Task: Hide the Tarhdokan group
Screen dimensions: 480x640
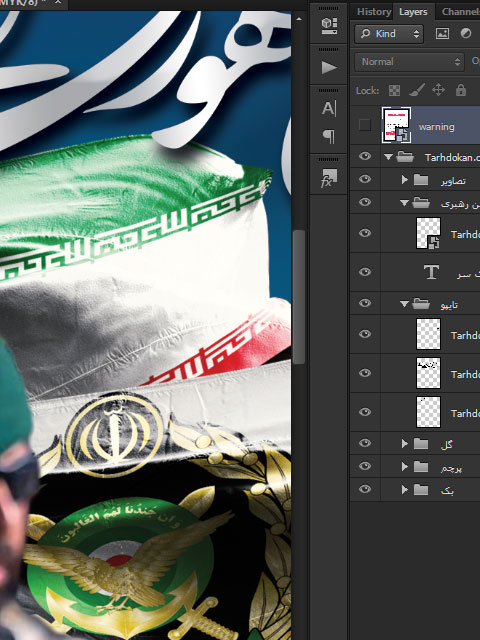Action: pos(365,156)
